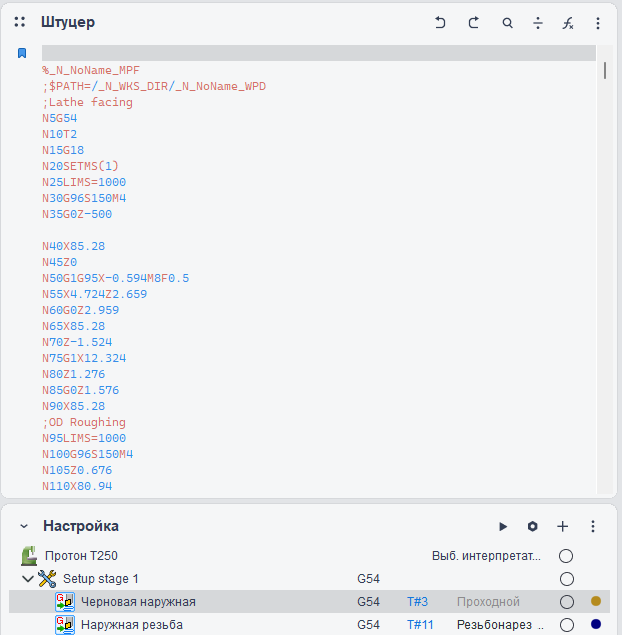622x635 pixels.
Task: Collapse the Setup stage 1 tree node
Action: tap(27, 578)
